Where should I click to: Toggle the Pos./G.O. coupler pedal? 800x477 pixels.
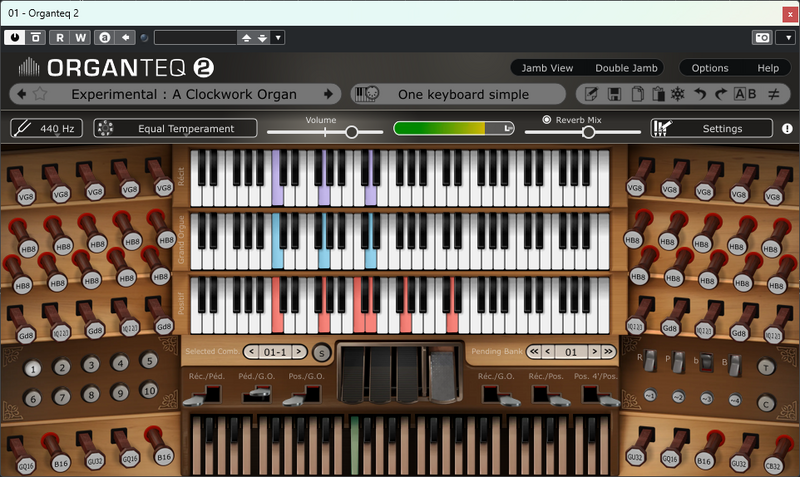[303, 395]
